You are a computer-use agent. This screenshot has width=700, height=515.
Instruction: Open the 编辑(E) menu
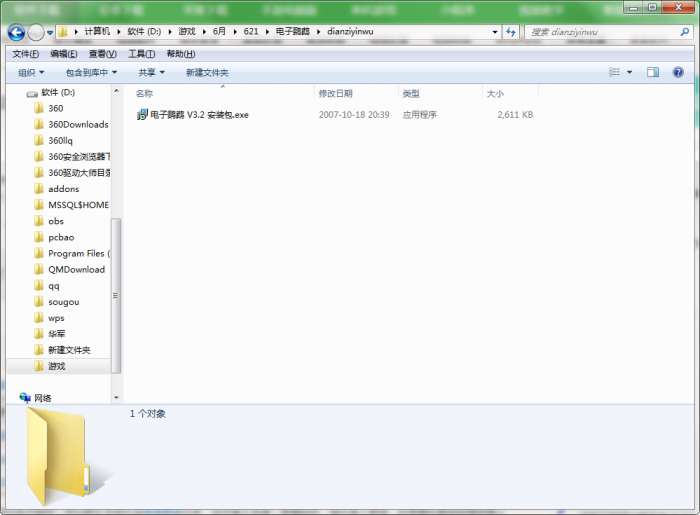click(x=64, y=54)
